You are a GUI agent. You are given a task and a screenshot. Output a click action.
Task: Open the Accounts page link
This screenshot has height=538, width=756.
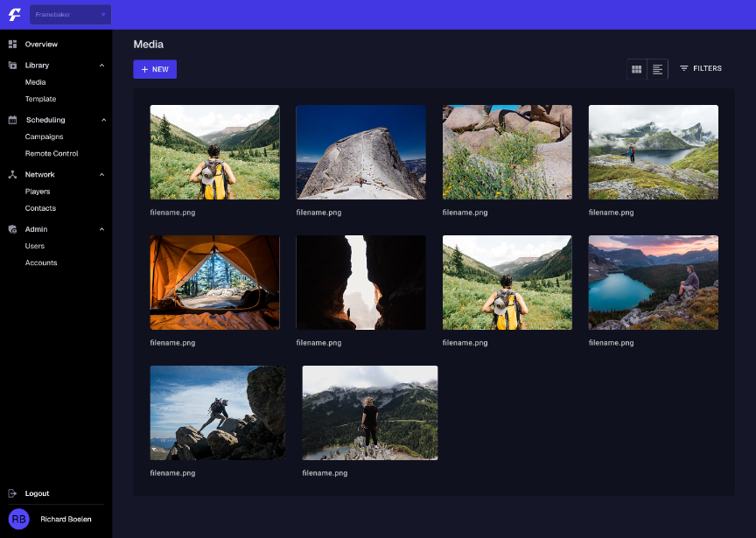[40, 262]
